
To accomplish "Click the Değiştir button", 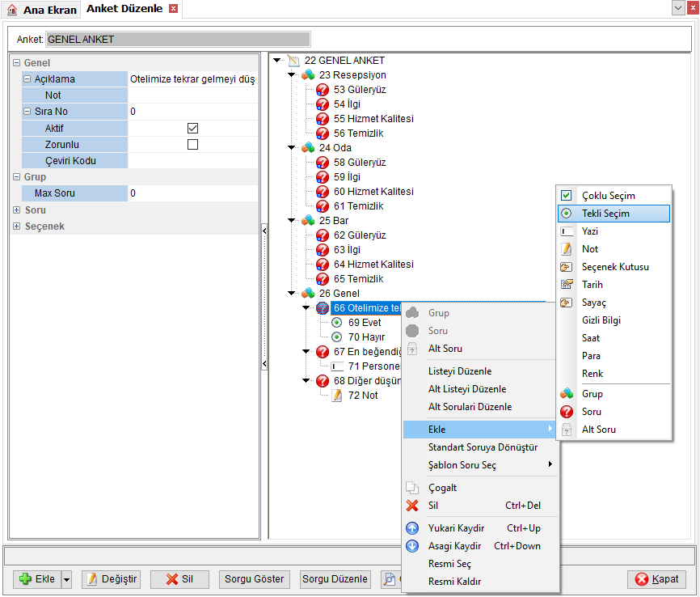I will (x=112, y=579).
